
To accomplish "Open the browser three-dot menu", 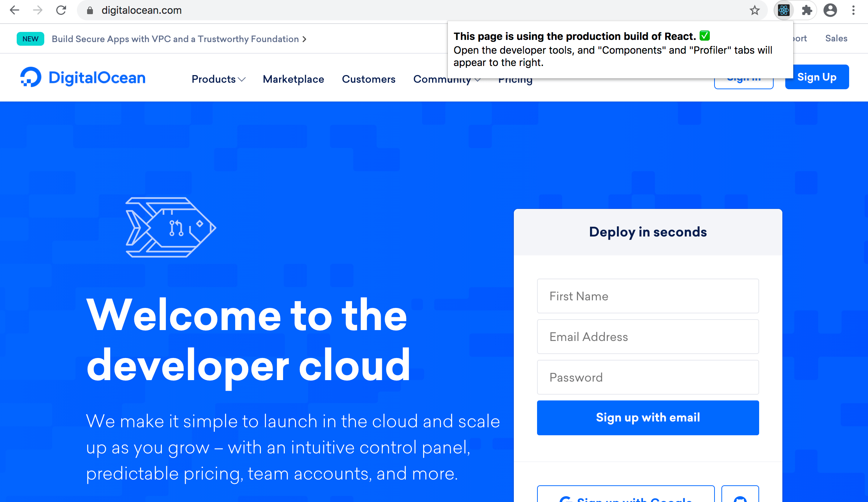I will (x=853, y=11).
